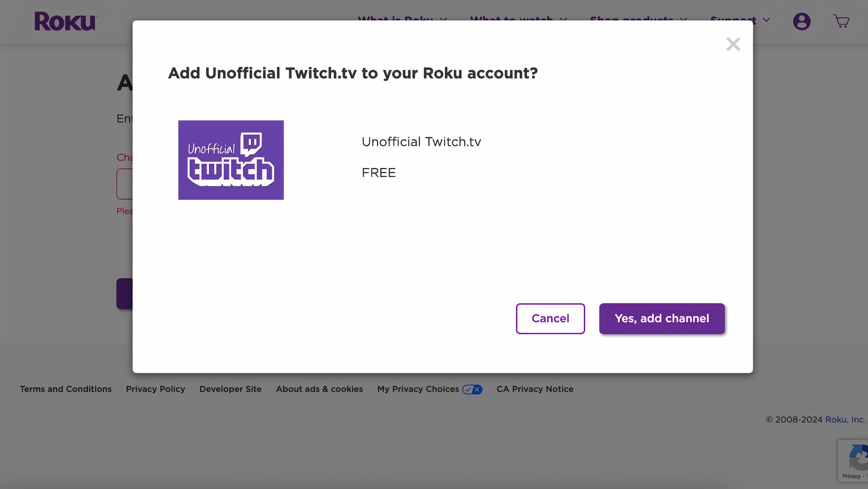This screenshot has width=868, height=489.
Task: Click the Unofficial Twitch.tv channel icon
Action: (231, 160)
